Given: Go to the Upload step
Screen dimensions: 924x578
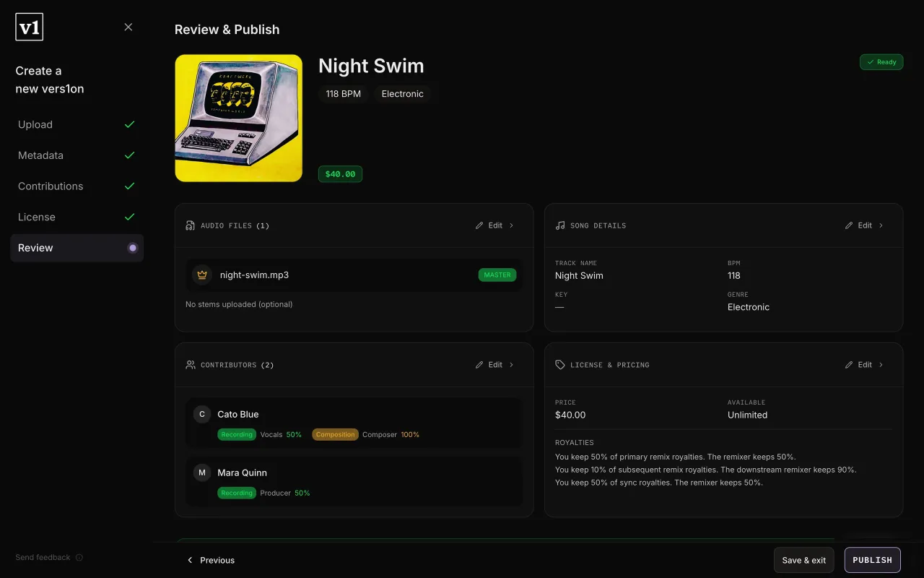Looking at the screenshot, I should (x=77, y=124).
